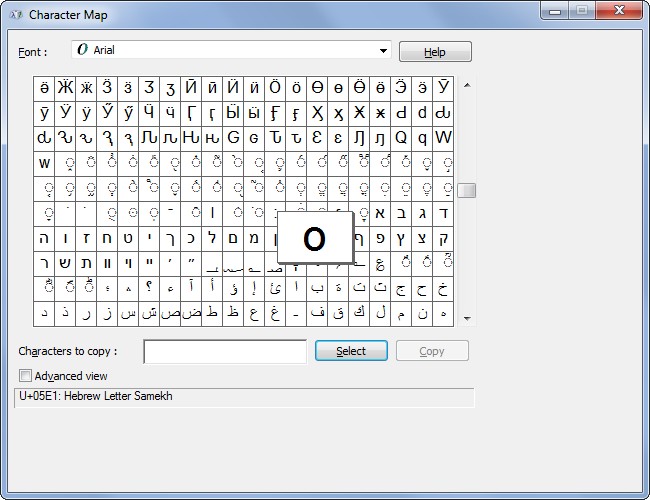Select the Hebrew letter Alef א

(380, 213)
